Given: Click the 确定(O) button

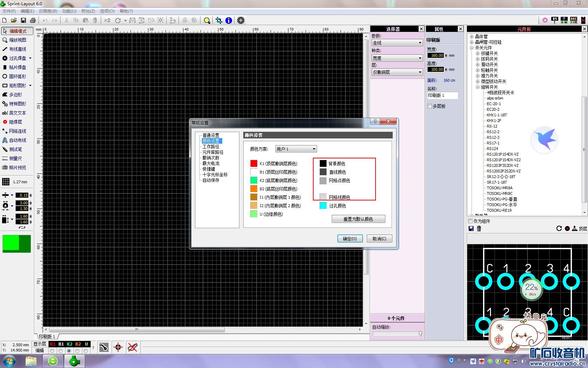Looking at the screenshot, I should pos(350,239).
